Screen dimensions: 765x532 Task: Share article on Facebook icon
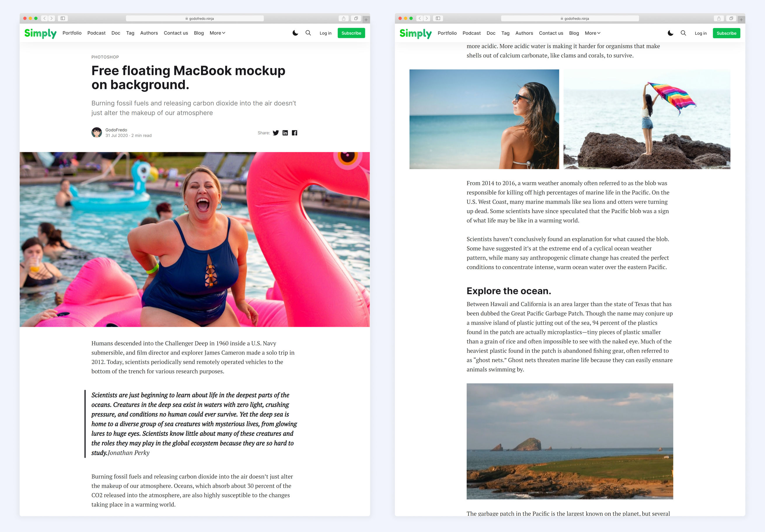295,133
